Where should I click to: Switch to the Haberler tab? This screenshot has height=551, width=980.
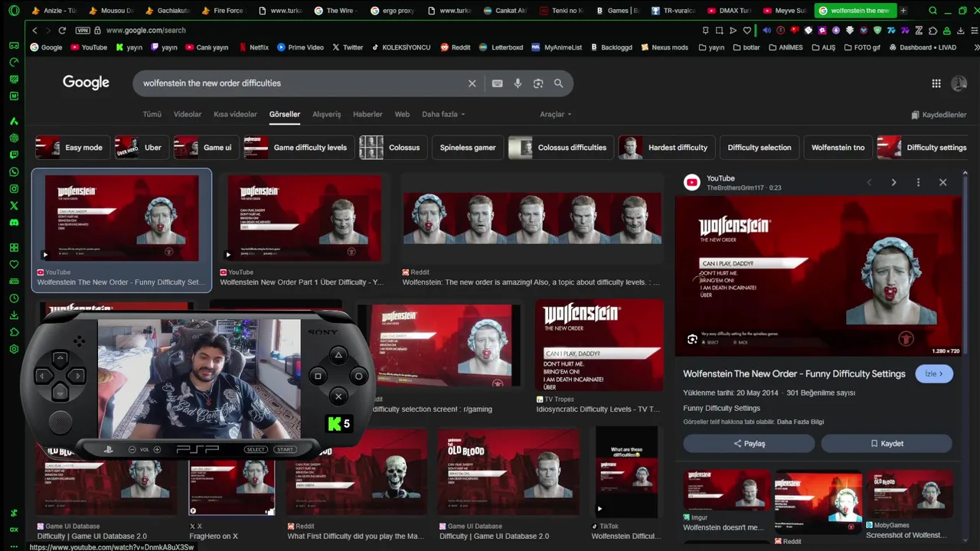(x=367, y=115)
